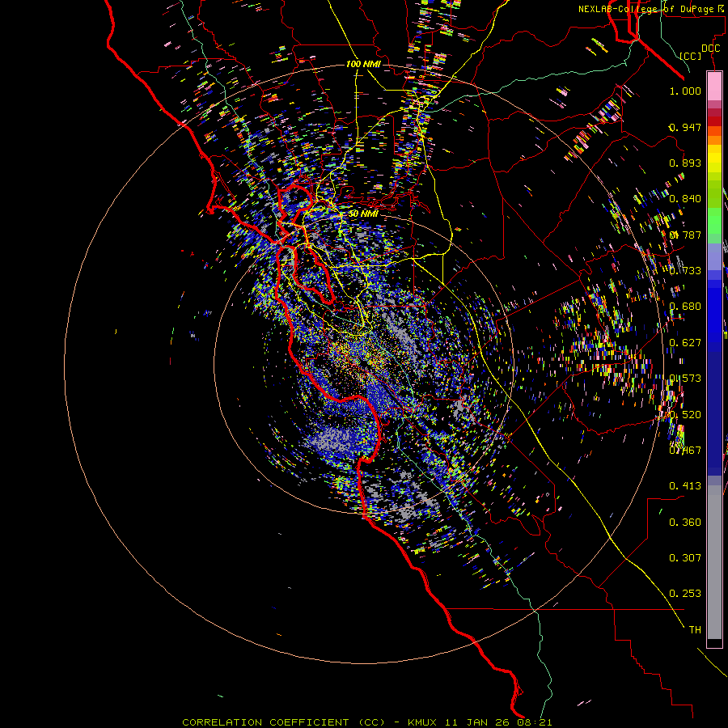Pick the pink band at the color bar top
This screenshot has width=728, height=728.
point(714,86)
